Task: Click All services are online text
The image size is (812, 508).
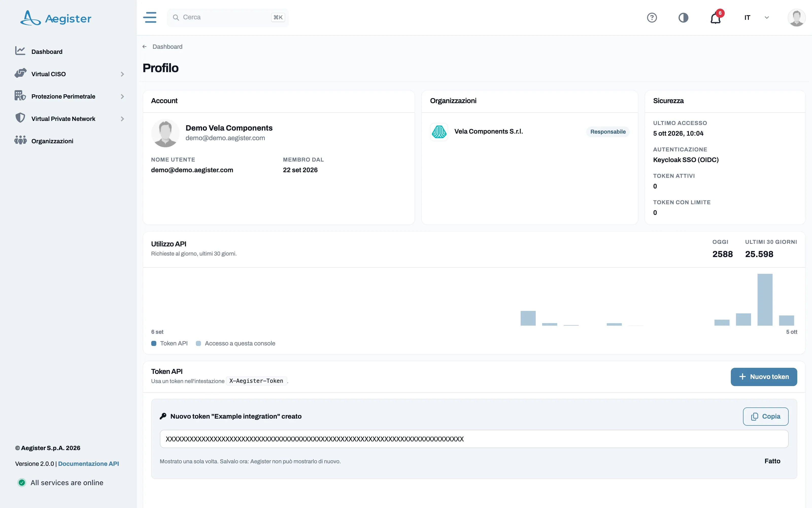Action: 67,482
